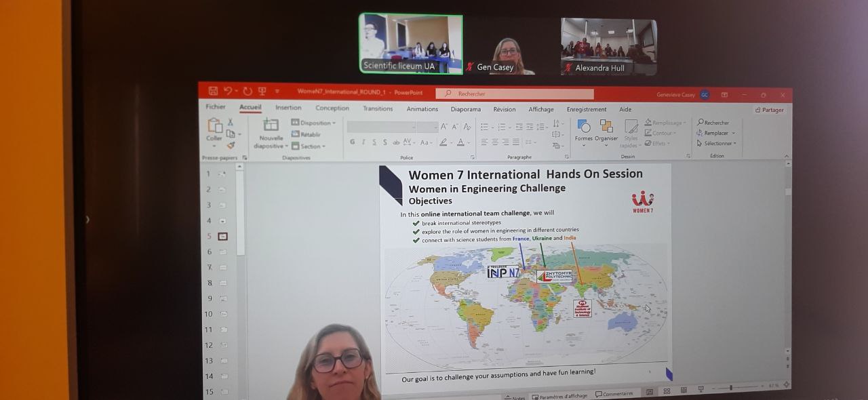868x400 pixels.
Task: Toggle strikethrough ab formatting
Action: (396, 142)
